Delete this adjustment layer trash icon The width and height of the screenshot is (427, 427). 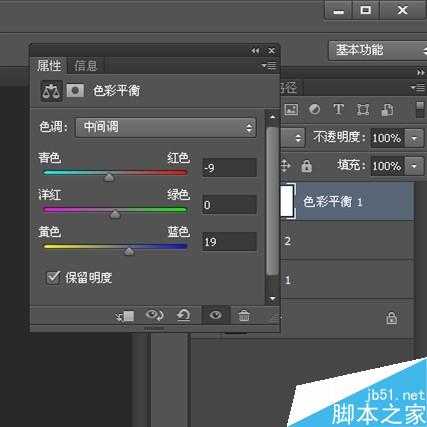click(x=244, y=315)
